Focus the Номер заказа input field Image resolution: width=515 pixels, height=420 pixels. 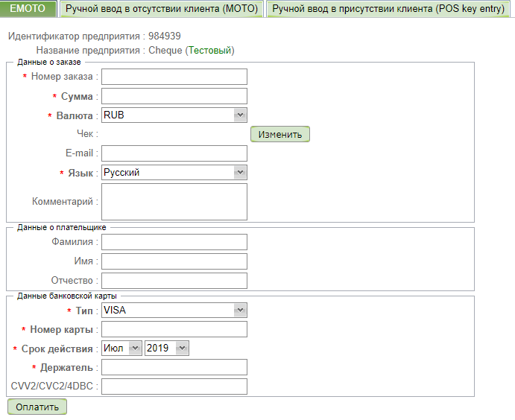pos(174,77)
